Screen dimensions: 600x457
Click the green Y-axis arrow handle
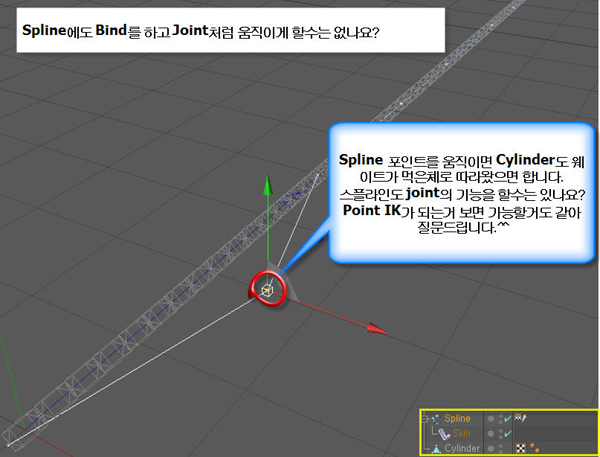267,186
